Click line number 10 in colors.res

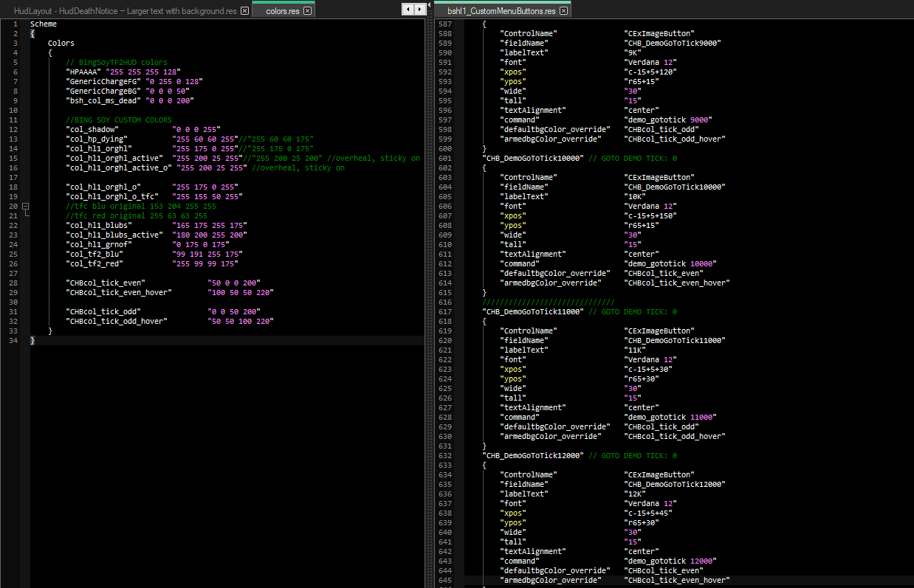click(x=13, y=111)
